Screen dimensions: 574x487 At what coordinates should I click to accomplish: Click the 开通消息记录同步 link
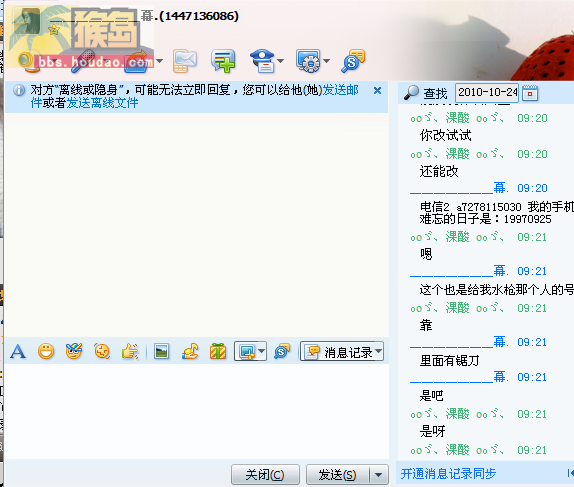tap(448, 473)
